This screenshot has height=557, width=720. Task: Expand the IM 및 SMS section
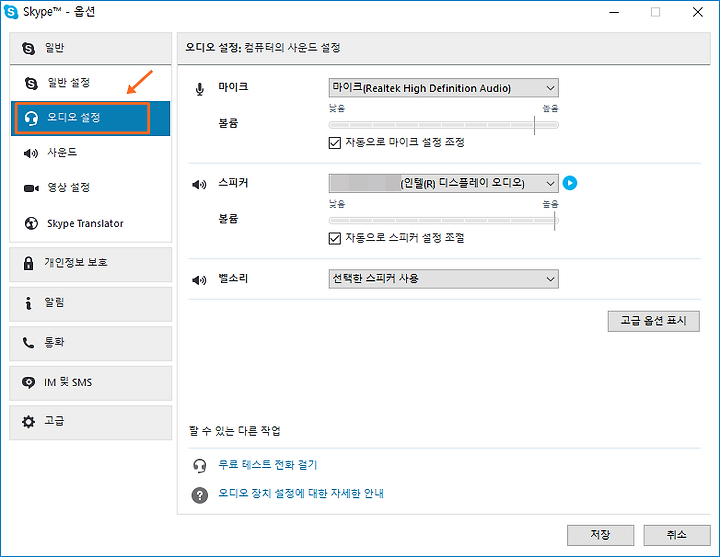tap(90, 383)
